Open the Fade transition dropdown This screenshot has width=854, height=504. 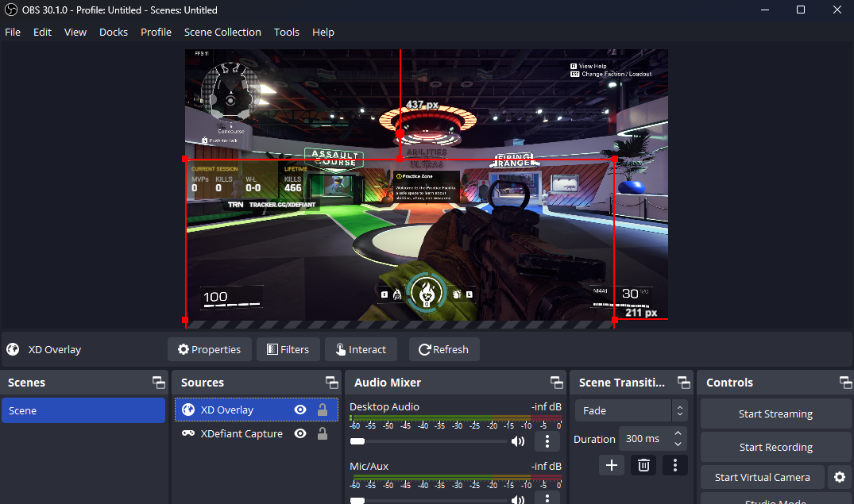point(632,410)
